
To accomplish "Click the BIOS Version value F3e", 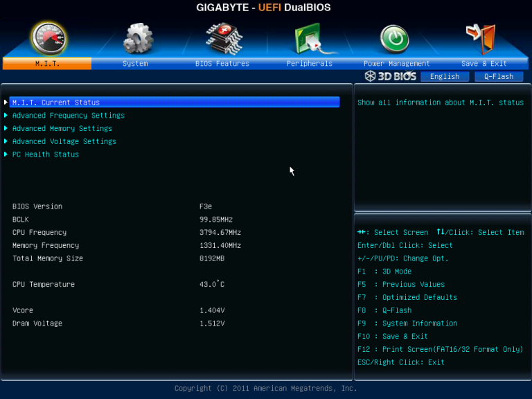I will click(x=206, y=206).
